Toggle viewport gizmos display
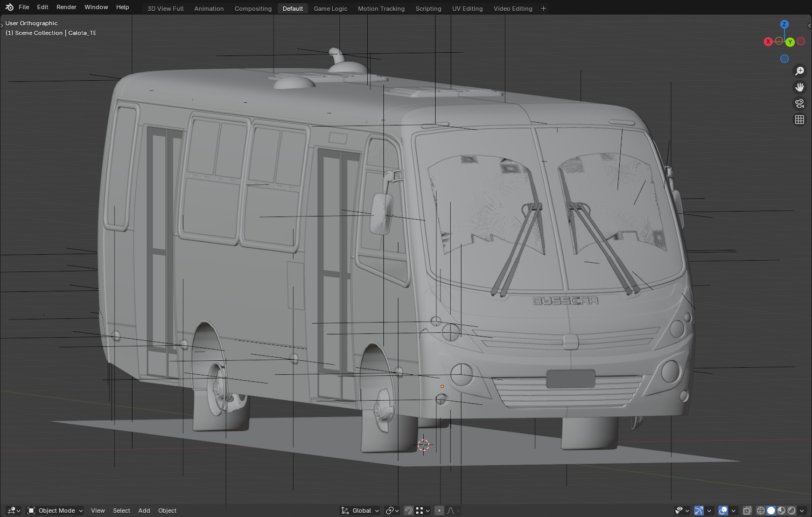The width and height of the screenshot is (812, 517). point(699,511)
